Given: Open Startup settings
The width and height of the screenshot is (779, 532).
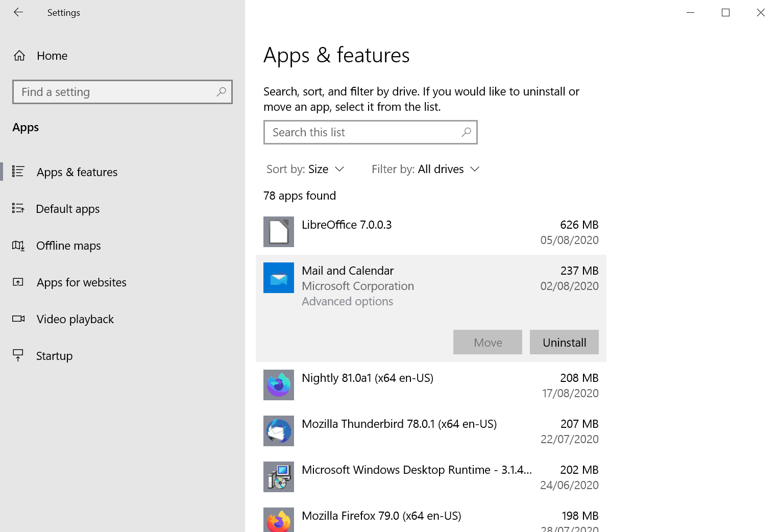Looking at the screenshot, I should (x=123, y=356).
